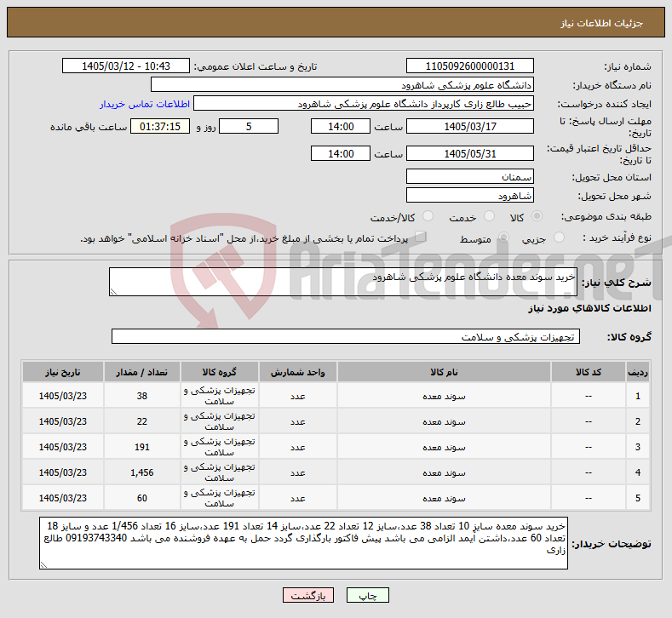
Task: Toggle the Islamic treasury payment checkbox
Action: [x=420, y=237]
